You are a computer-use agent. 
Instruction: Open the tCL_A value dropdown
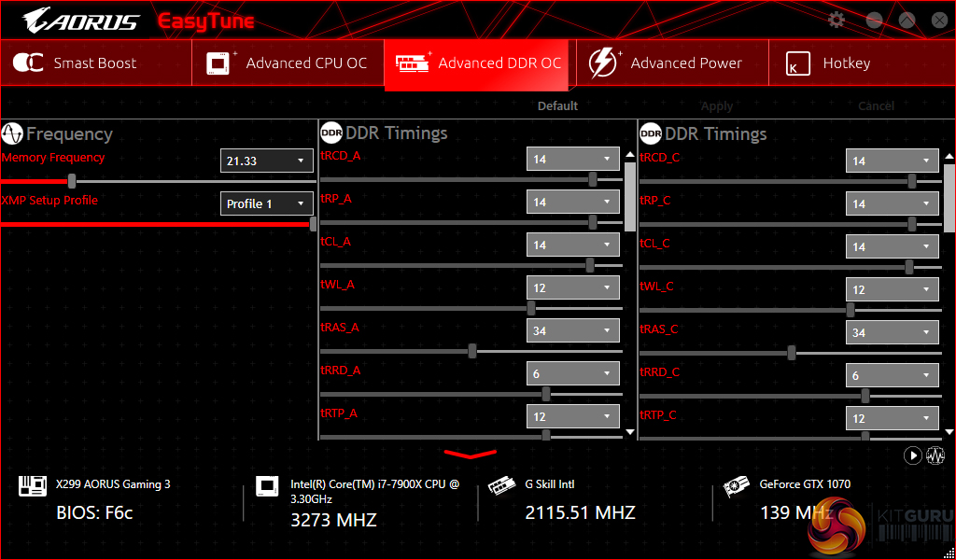[x=573, y=245]
